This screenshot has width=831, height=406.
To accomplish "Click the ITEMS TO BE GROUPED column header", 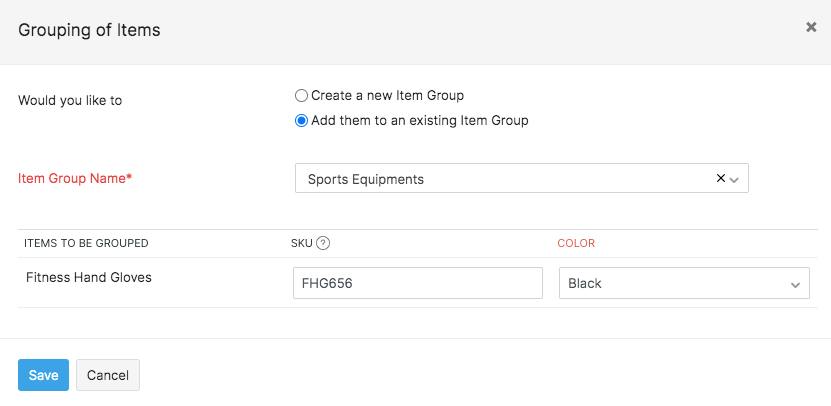I will click(x=86, y=243).
